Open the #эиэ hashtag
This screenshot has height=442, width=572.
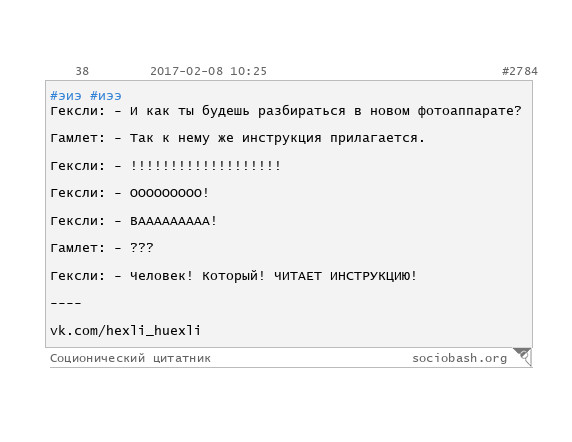[x=66, y=96]
